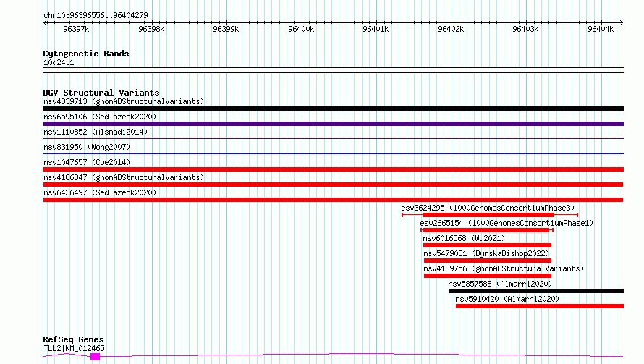Click the 96400k ruler tick label
Viewport: 644px width, 364px height.
click(x=301, y=29)
